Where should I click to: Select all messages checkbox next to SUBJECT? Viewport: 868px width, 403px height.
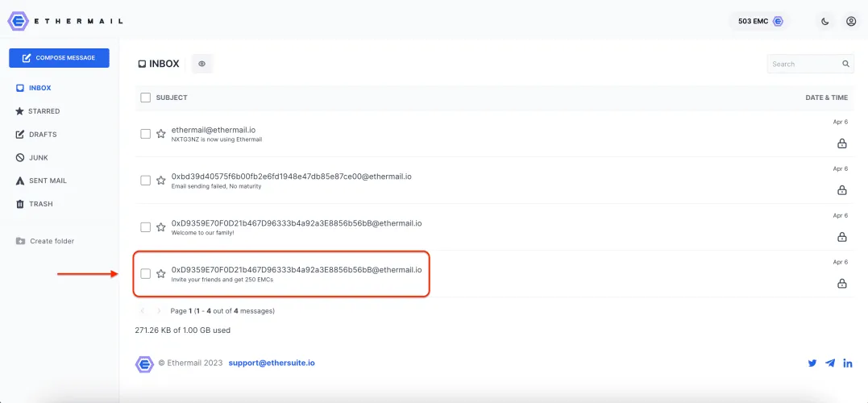tap(146, 98)
